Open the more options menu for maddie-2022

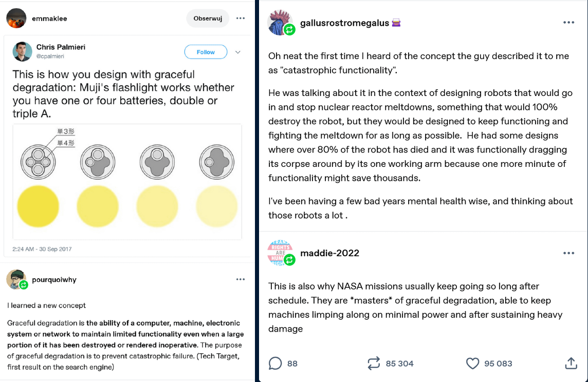[568, 253]
